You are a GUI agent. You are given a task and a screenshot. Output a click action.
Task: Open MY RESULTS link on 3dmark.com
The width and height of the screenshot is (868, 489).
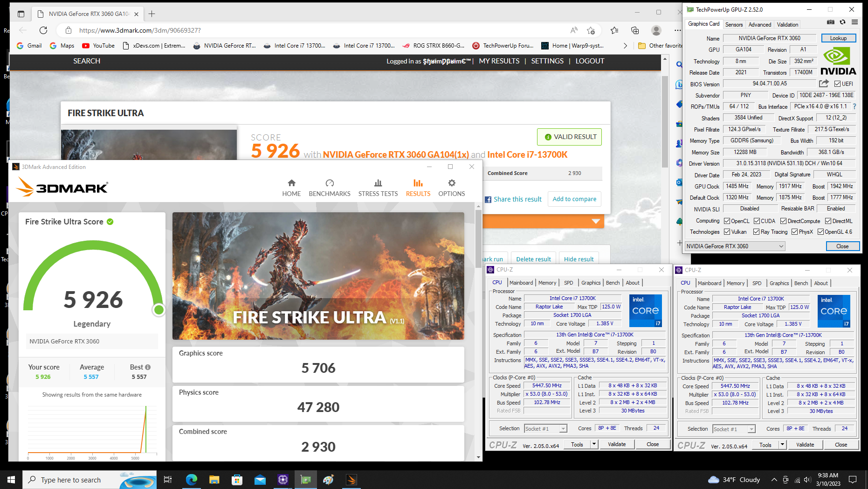499,61
